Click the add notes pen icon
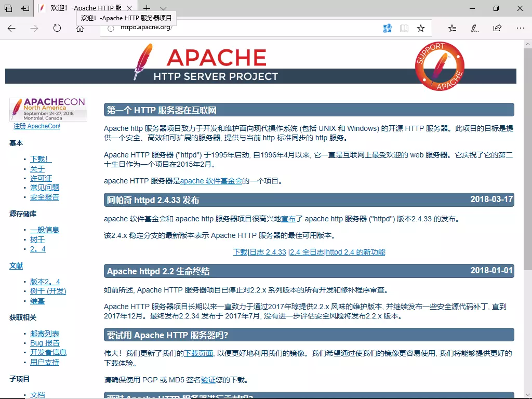 coord(475,28)
